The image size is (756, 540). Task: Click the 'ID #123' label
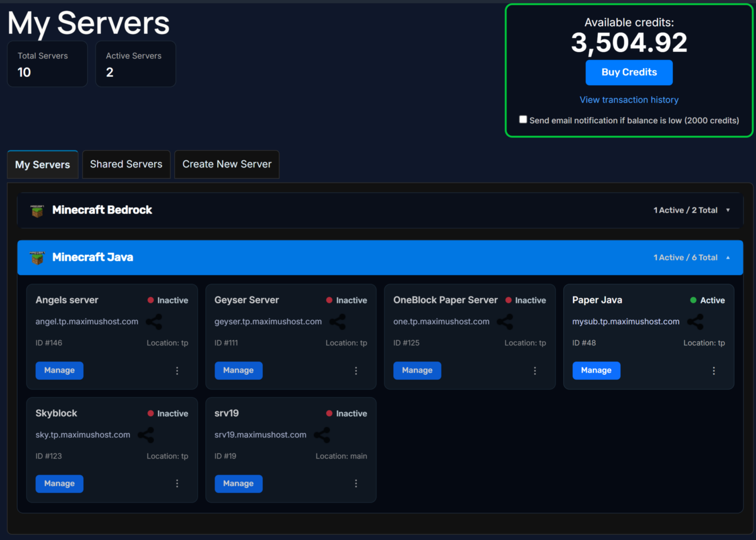tap(49, 456)
